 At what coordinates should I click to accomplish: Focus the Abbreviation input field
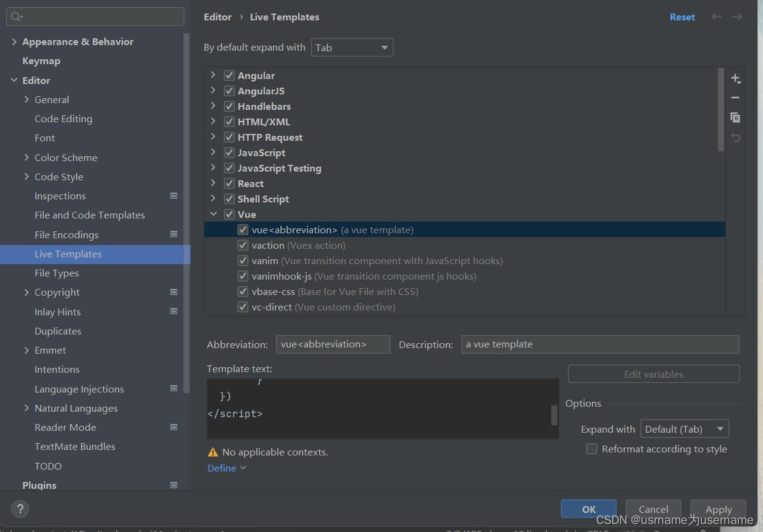click(333, 344)
